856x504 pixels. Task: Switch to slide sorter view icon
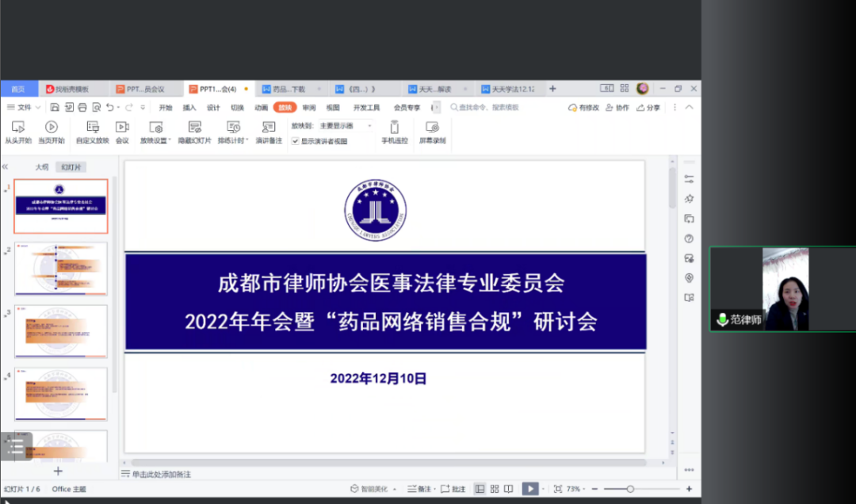click(495, 489)
